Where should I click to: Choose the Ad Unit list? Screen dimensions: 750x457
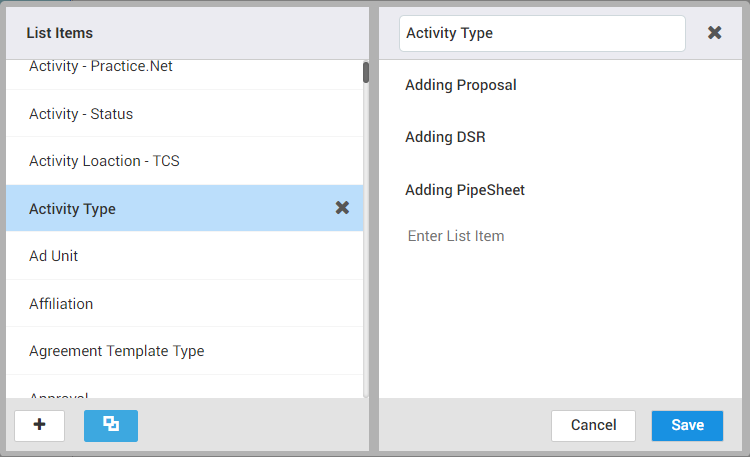pyautogui.click(x=54, y=256)
